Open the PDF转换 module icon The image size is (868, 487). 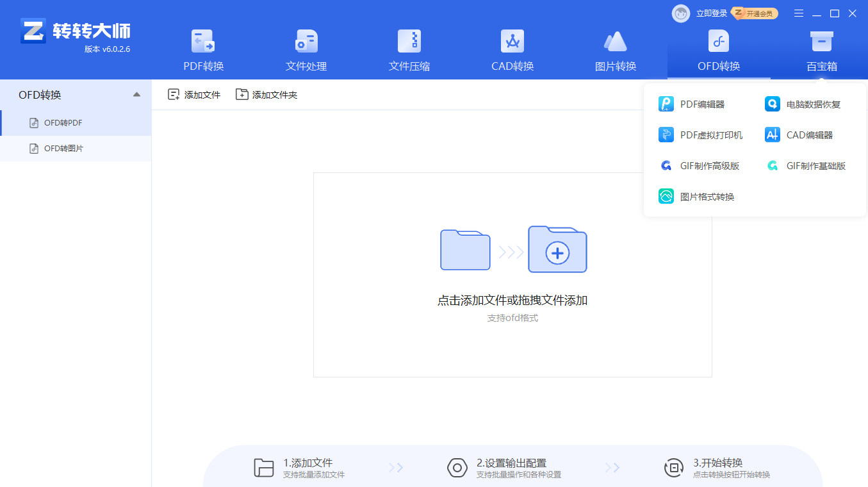point(203,42)
